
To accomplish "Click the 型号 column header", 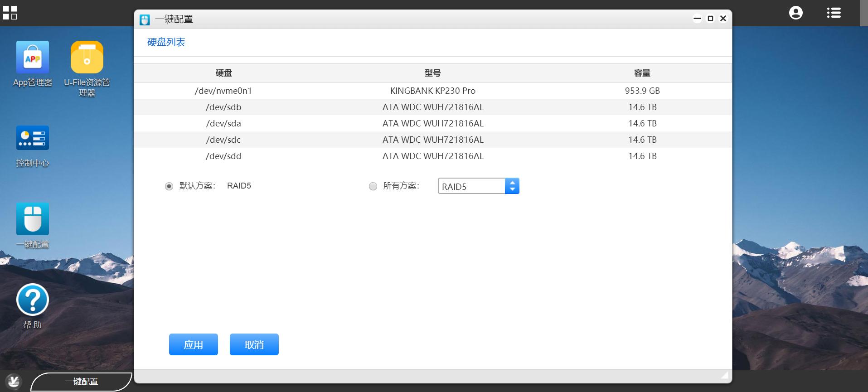I will point(433,73).
